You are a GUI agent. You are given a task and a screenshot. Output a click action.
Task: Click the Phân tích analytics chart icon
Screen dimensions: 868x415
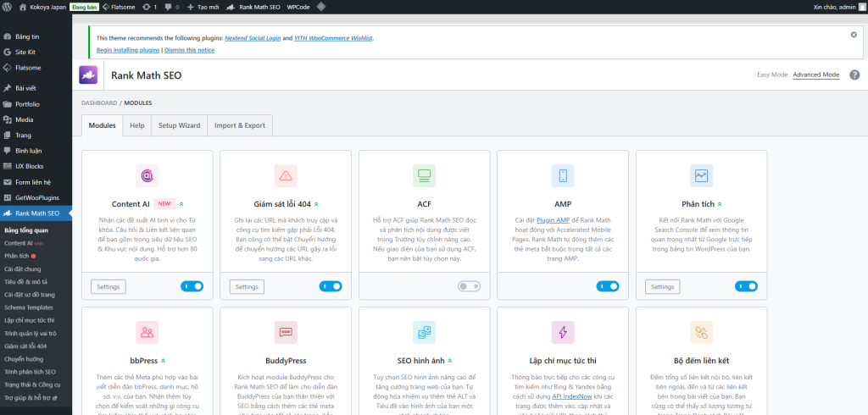pos(701,176)
